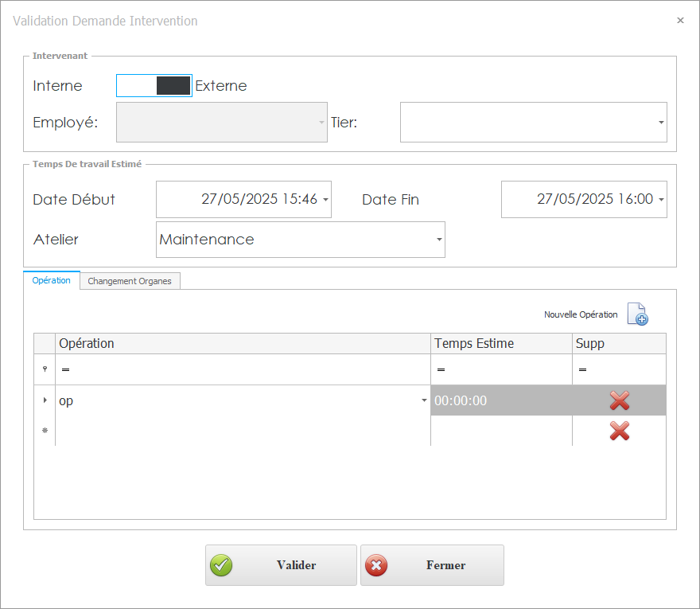Select the Opération tab
The height and width of the screenshot is (609, 700).
(x=52, y=280)
